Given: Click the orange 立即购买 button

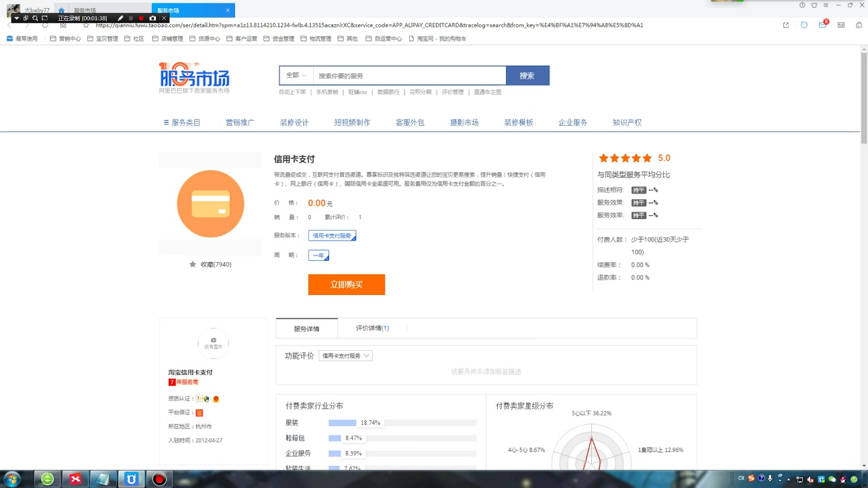Looking at the screenshot, I should pos(347,284).
